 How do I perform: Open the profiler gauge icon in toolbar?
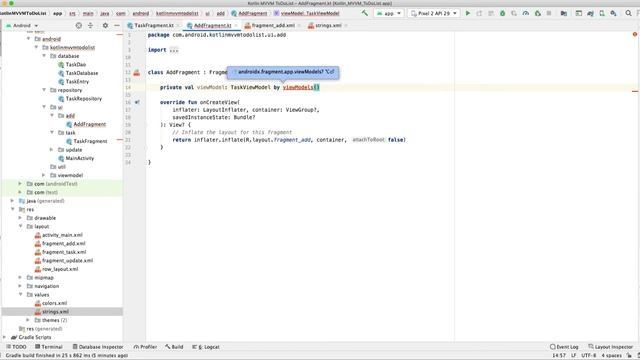pyautogui.click(x=526, y=13)
